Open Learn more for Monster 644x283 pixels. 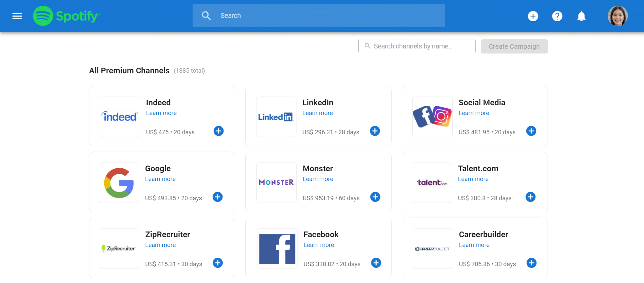pos(318,179)
